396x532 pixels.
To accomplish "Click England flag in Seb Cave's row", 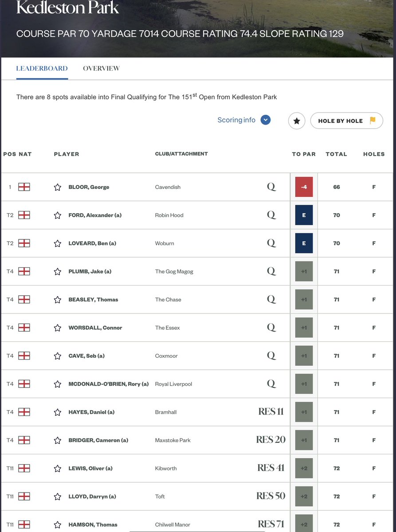I will [x=24, y=356].
